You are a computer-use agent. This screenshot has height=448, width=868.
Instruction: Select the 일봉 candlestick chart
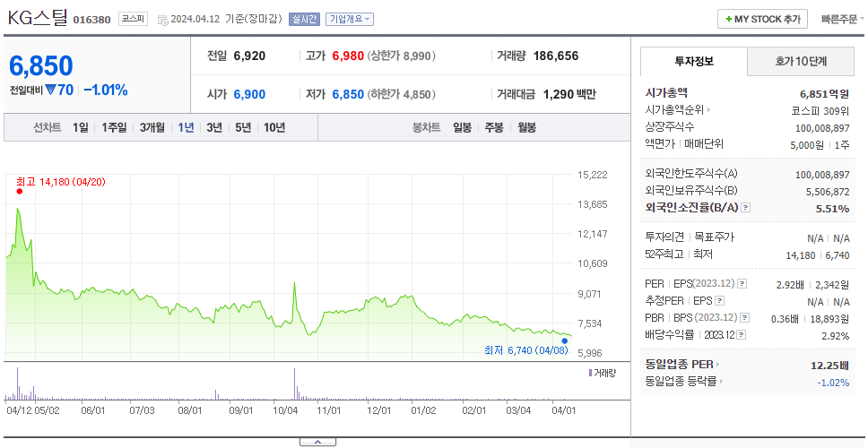pyautogui.click(x=462, y=128)
